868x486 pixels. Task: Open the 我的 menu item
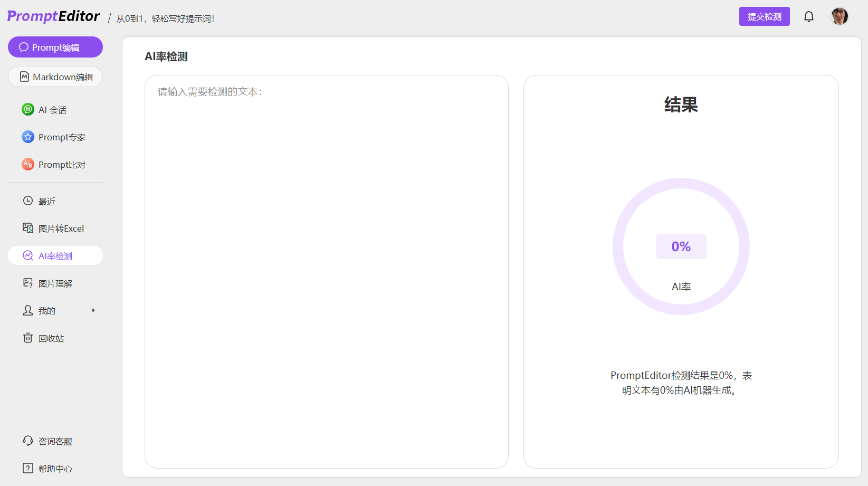(47, 311)
